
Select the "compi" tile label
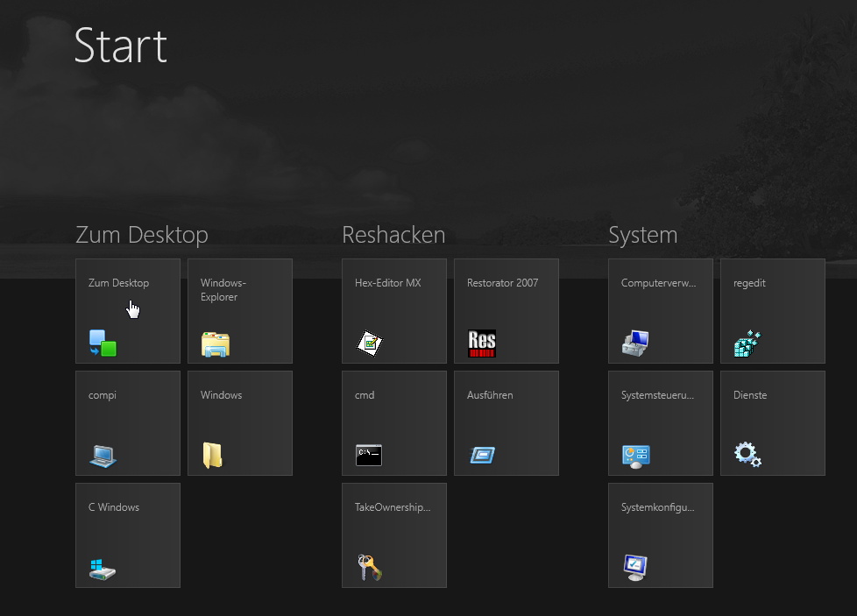(103, 396)
